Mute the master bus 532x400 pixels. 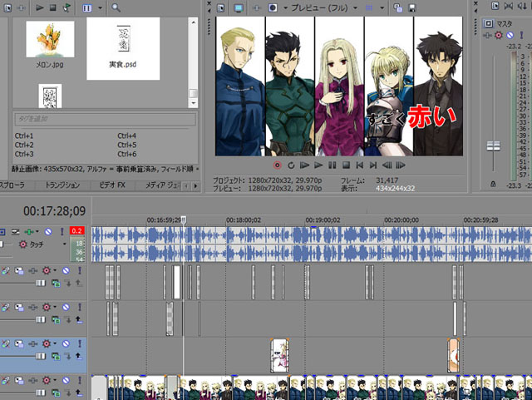click(x=510, y=35)
